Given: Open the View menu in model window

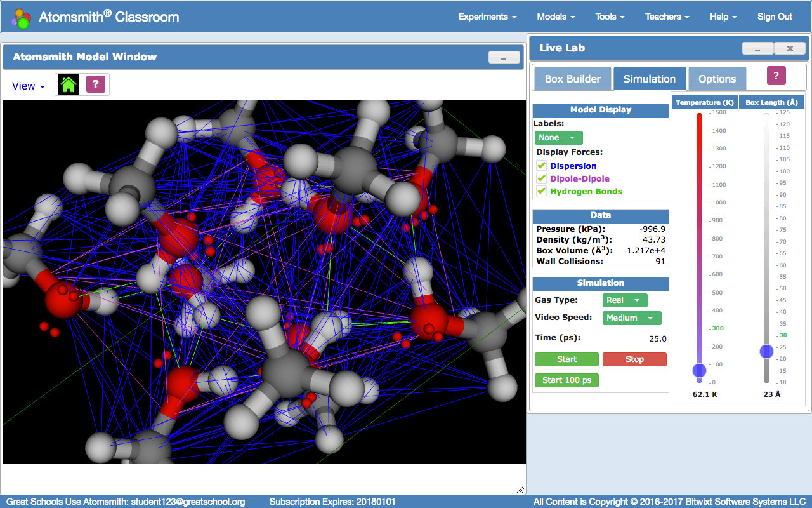Looking at the screenshot, I should (29, 86).
